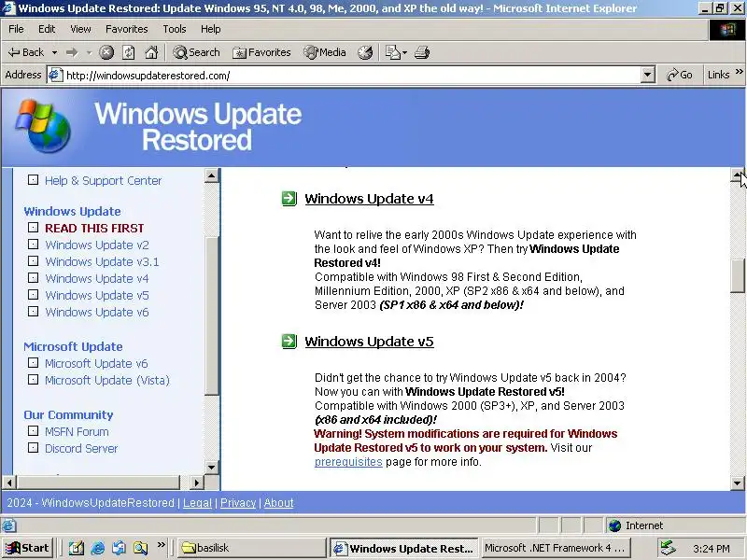The height and width of the screenshot is (560, 747).
Task: Click the sidebar vertical scrollbar thumb
Action: click(x=212, y=315)
